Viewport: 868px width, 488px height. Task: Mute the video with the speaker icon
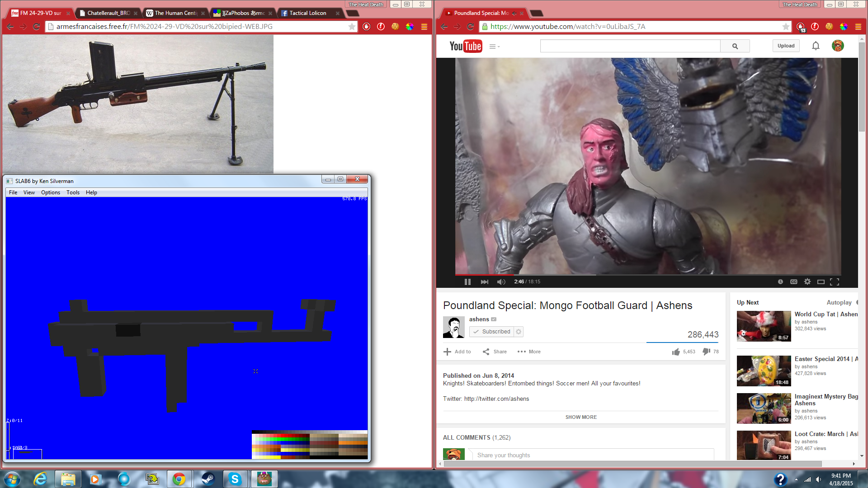click(501, 282)
